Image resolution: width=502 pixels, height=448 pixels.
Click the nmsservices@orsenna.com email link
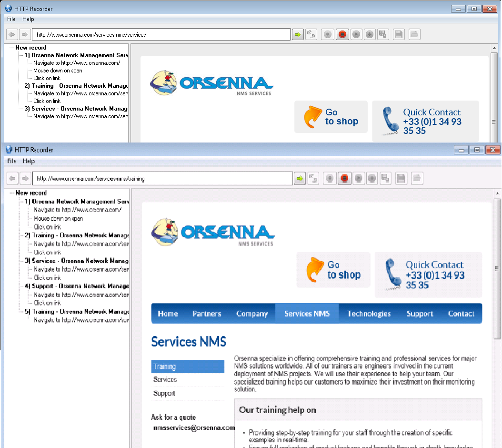194,428
